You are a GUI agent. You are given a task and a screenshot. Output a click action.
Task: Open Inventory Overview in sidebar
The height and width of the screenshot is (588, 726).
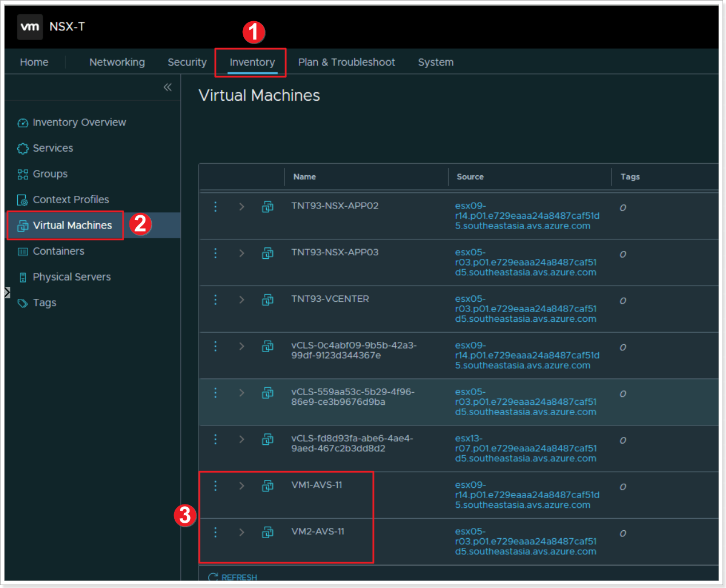[79, 123]
